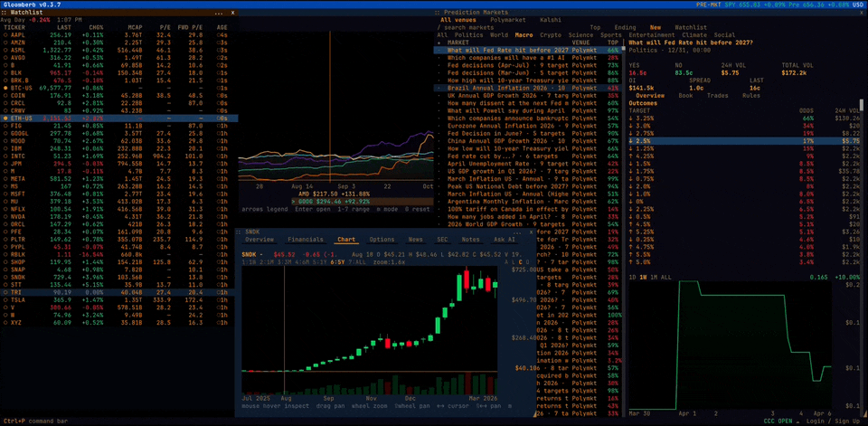The image size is (868, 426).
Task: Toggle the marker dot beside TSLA
Action: 5,299
